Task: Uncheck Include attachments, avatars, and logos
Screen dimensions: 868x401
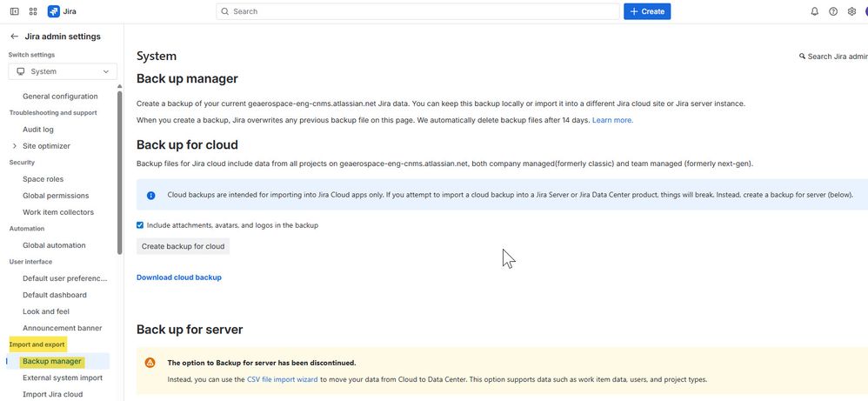Action: click(140, 225)
